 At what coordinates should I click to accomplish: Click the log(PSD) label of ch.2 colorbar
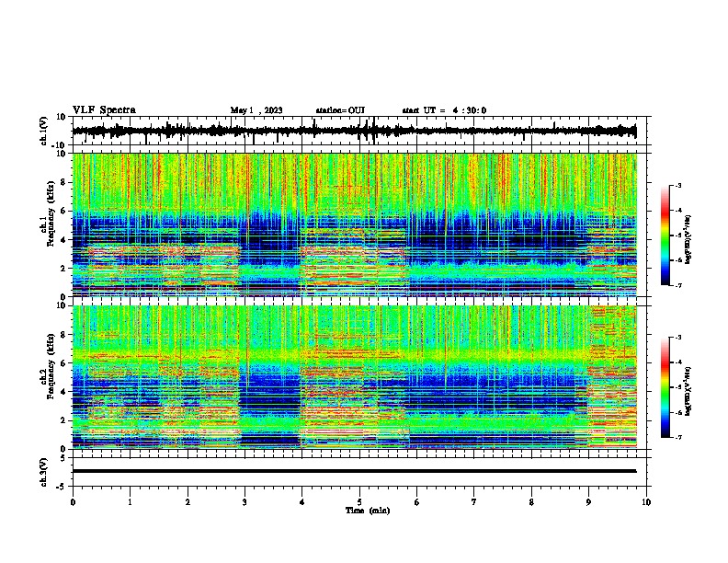coord(688,391)
